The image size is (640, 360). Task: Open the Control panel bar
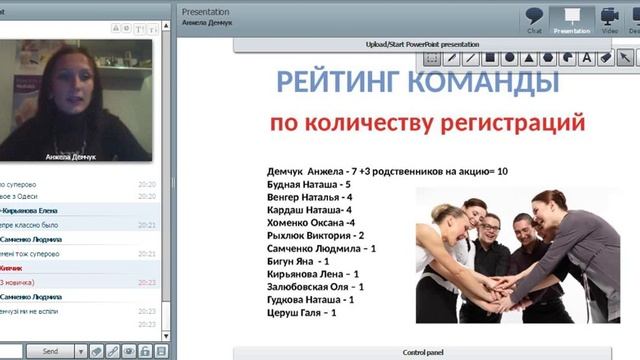(422, 353)
